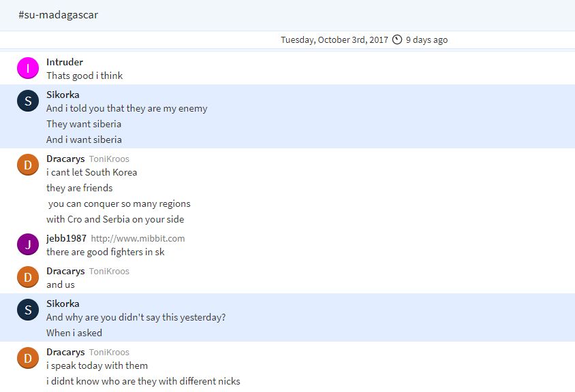575x392 pixels.
Task: Click Dracarys's avatar beside the "South Korea" message
Action: [x=28, y=165]
